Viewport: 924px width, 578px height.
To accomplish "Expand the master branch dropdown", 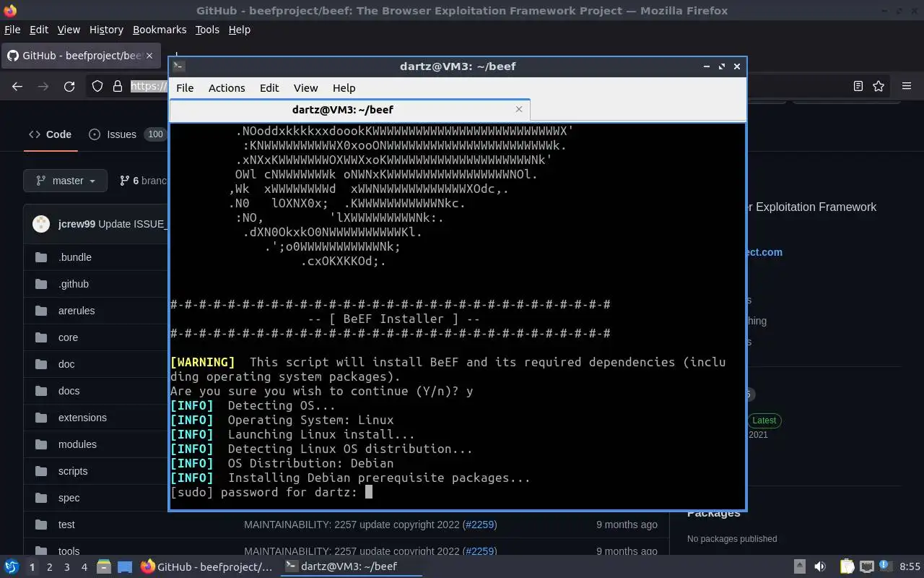I will click(x=65, y=181).
